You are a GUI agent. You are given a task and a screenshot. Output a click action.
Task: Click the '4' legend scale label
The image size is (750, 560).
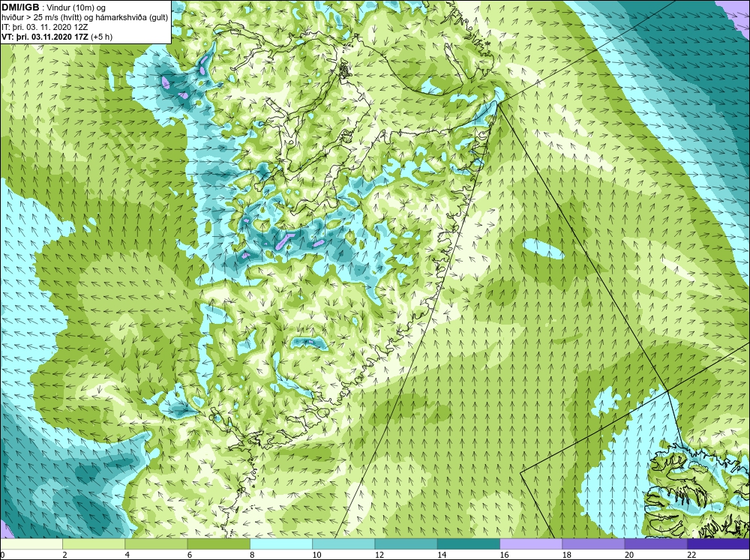tap(127, 555)
